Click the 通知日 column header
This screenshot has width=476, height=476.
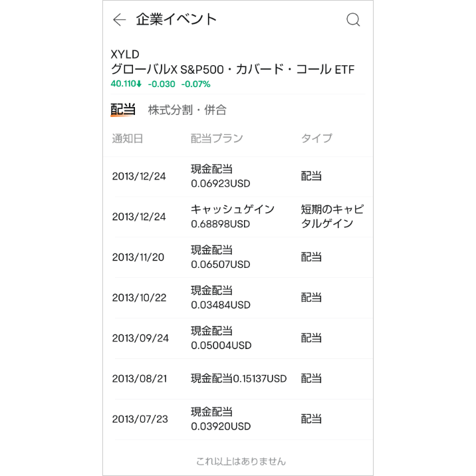128,138
